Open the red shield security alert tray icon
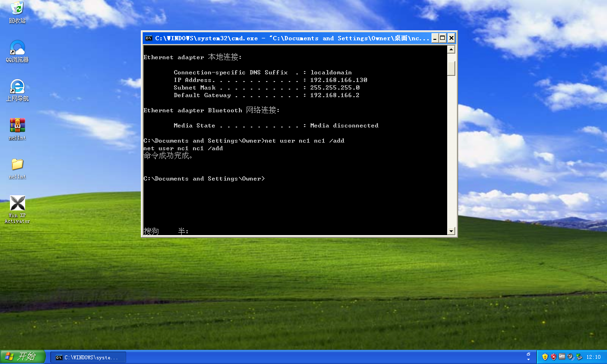Viewport: 607px width, 364px height. (x=553, y=357)
